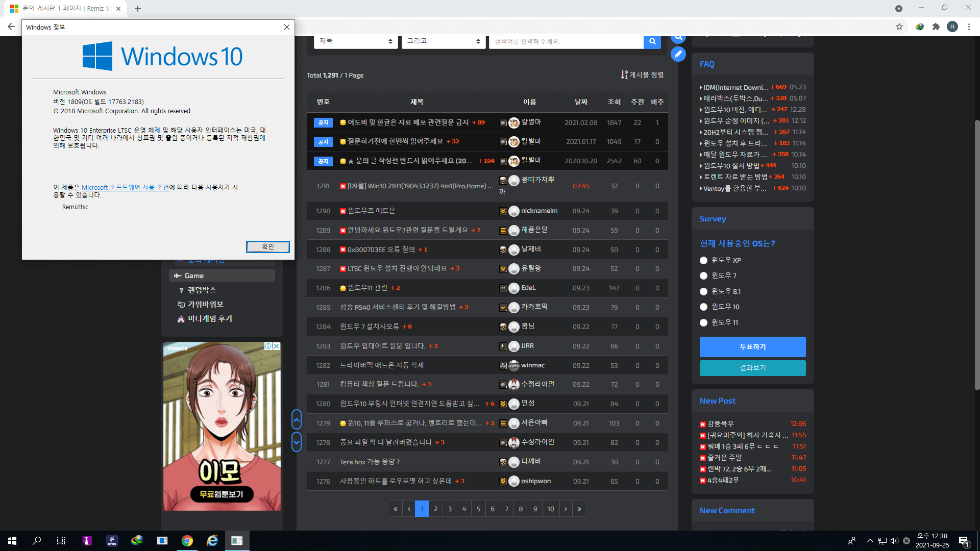980x551 pixels.
Task: Click the volume speaker tray icon
Action: 894,541
